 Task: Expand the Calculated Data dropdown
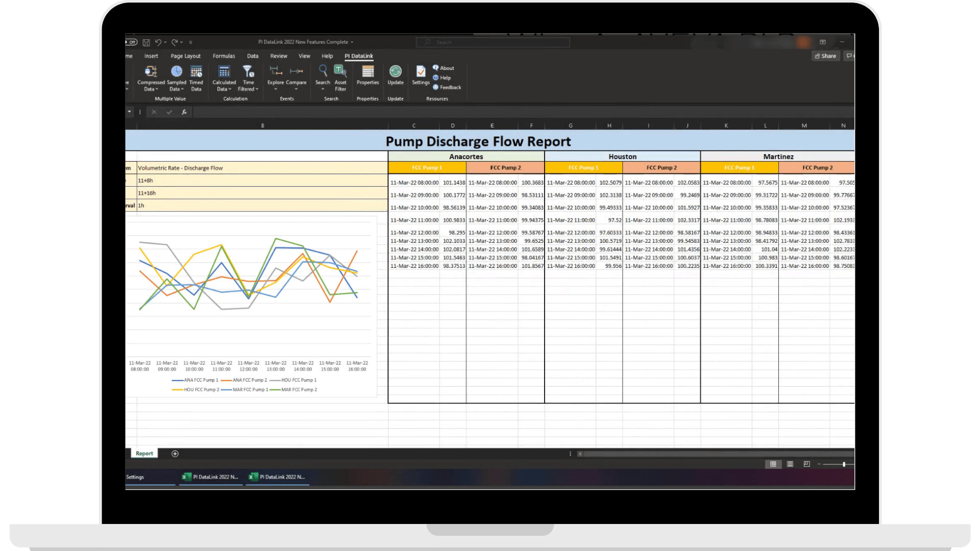(229, 89)
